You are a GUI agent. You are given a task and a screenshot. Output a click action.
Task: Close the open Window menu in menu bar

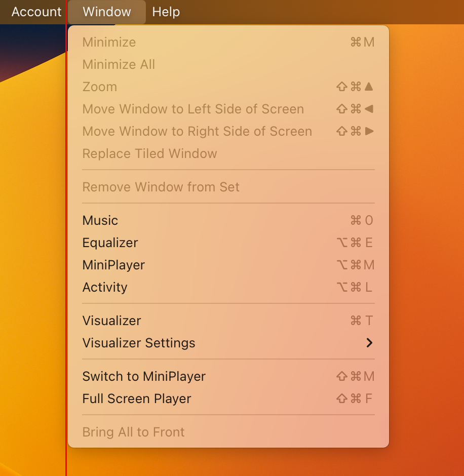[x=107, y=12]
